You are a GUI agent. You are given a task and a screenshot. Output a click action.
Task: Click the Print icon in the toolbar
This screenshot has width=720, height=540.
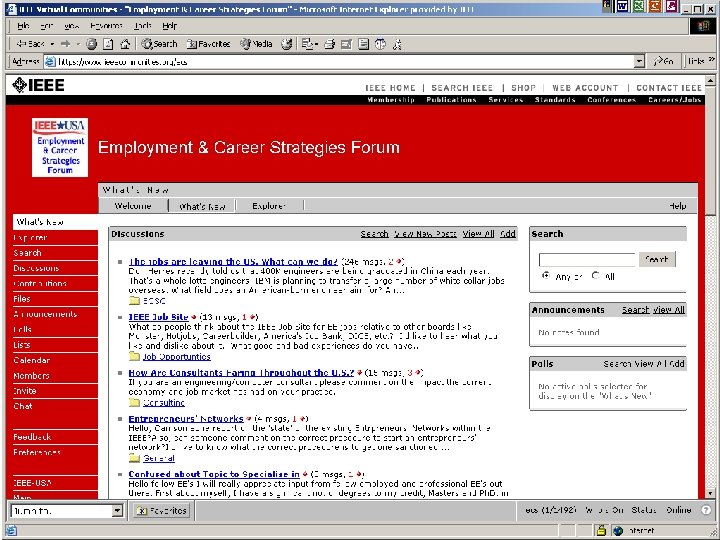click(329, 44)
